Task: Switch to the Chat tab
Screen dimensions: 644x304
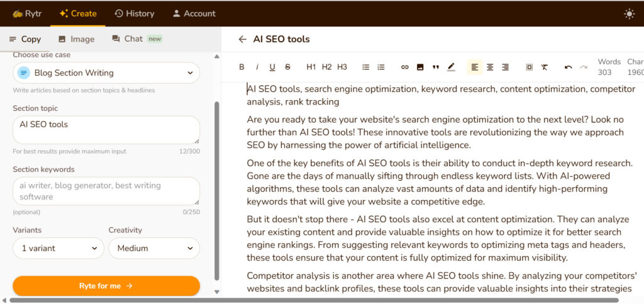Action: (137, 39)
